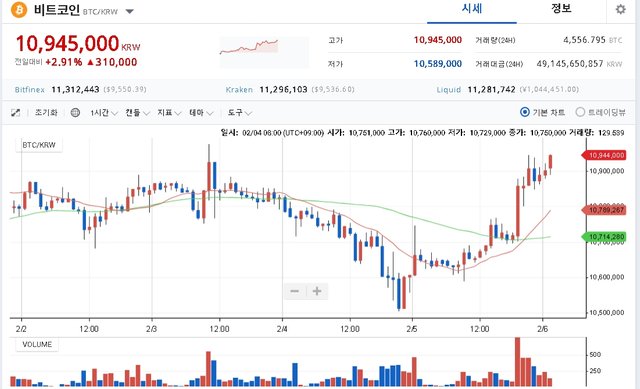
Task: Switch to the 정보 tab
Action: click(x=561, y=9)
